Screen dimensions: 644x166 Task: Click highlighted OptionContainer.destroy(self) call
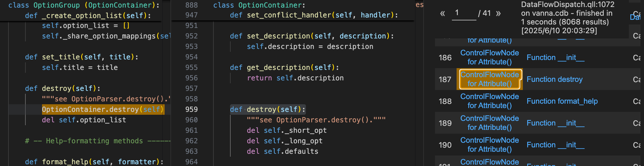[103, 110]
